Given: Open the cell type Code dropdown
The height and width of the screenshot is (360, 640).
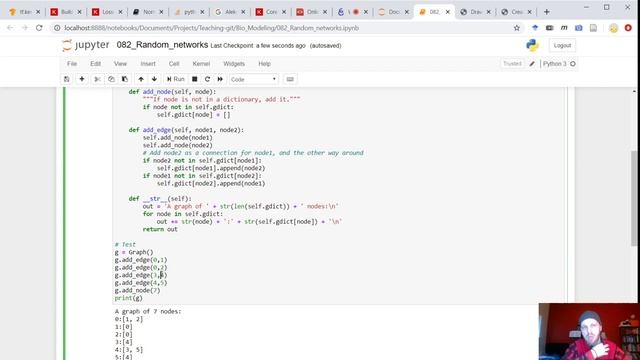Looking at the screenshot, I should 253,79.
